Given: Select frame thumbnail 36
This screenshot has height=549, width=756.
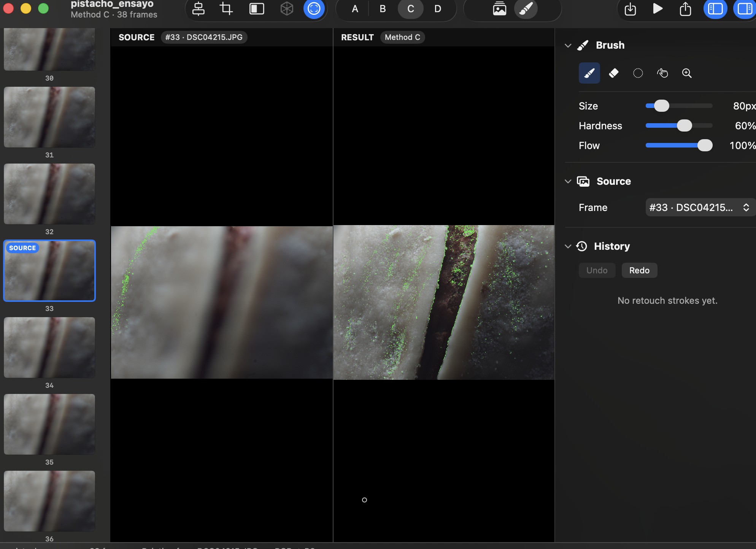Looking at the screenshot, I should click(x=49, y=501).
